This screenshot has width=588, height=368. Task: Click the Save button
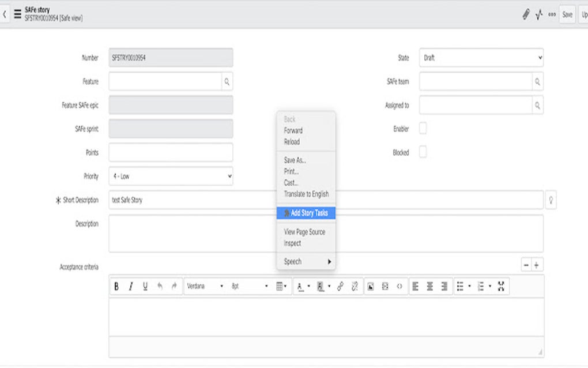[x=566, y=14]
